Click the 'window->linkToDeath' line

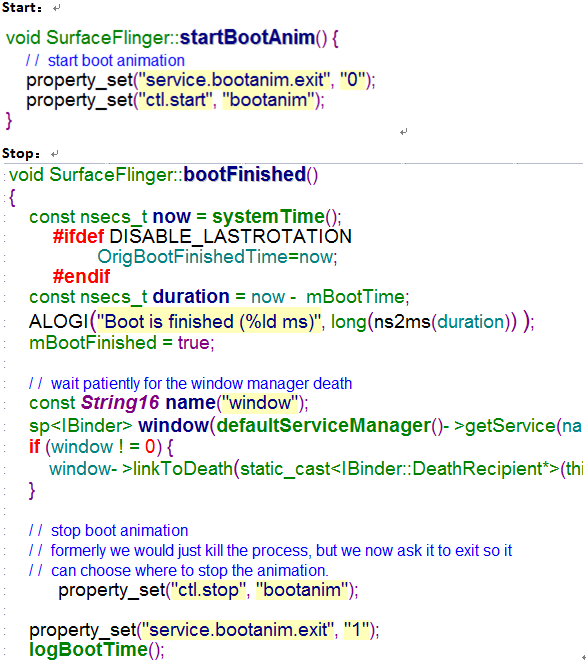pyautogui.click(x=316, y=469)
